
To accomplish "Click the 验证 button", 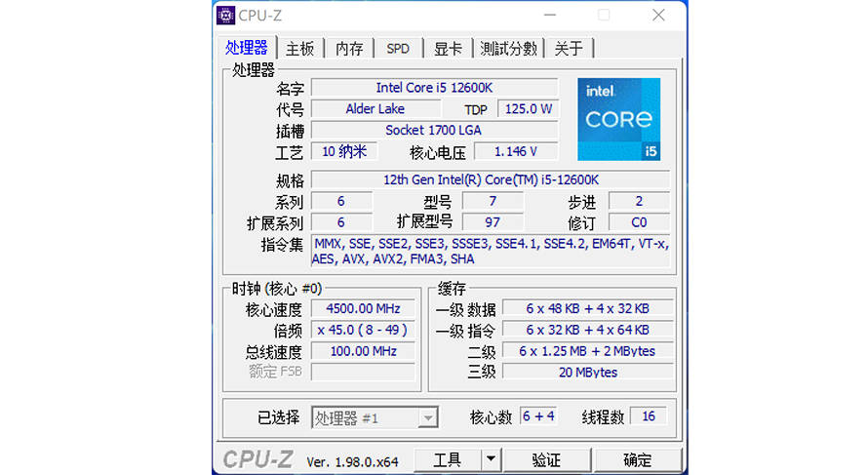I will point(546,459).
